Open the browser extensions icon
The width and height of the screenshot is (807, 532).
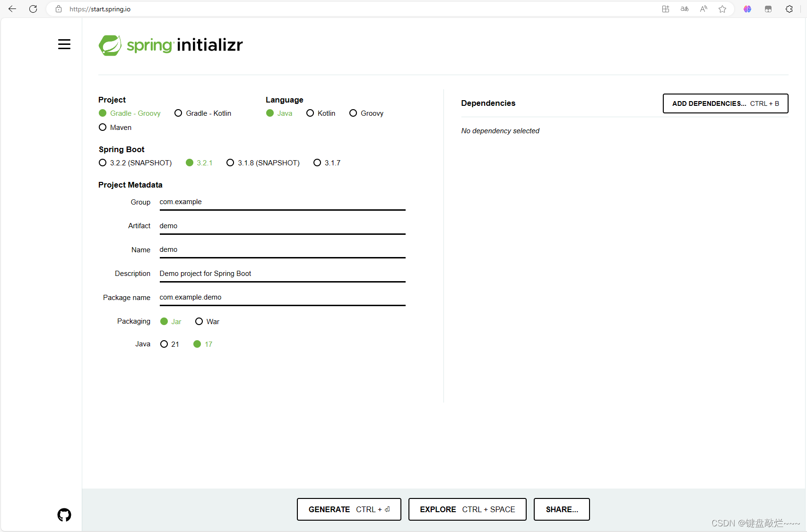pos(789,9)
